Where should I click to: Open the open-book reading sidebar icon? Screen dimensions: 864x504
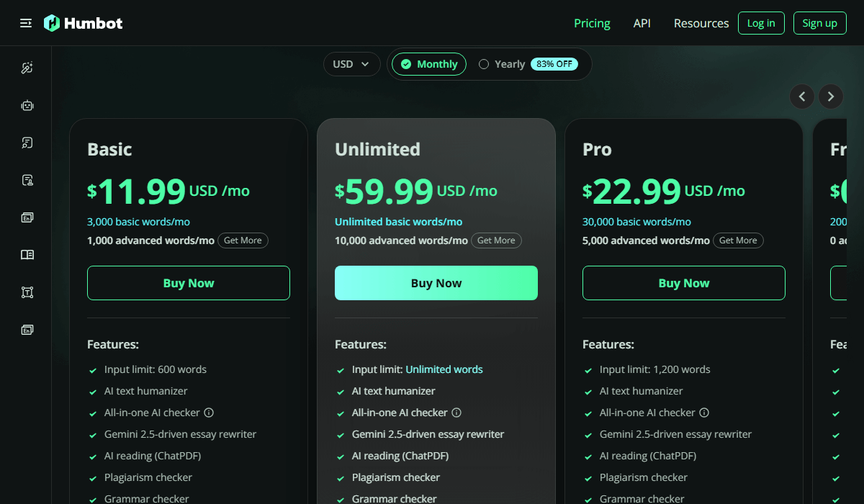click(x=27, y=255)
